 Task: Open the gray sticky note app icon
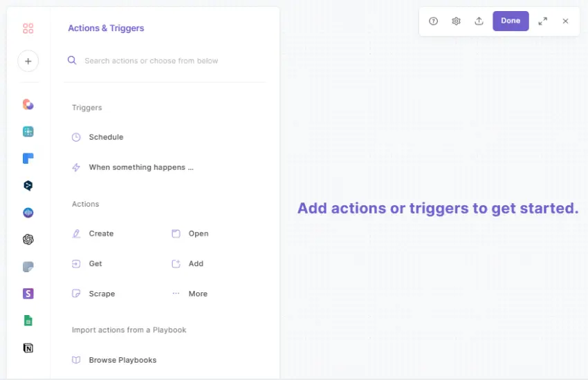click(x=28, y=267)
